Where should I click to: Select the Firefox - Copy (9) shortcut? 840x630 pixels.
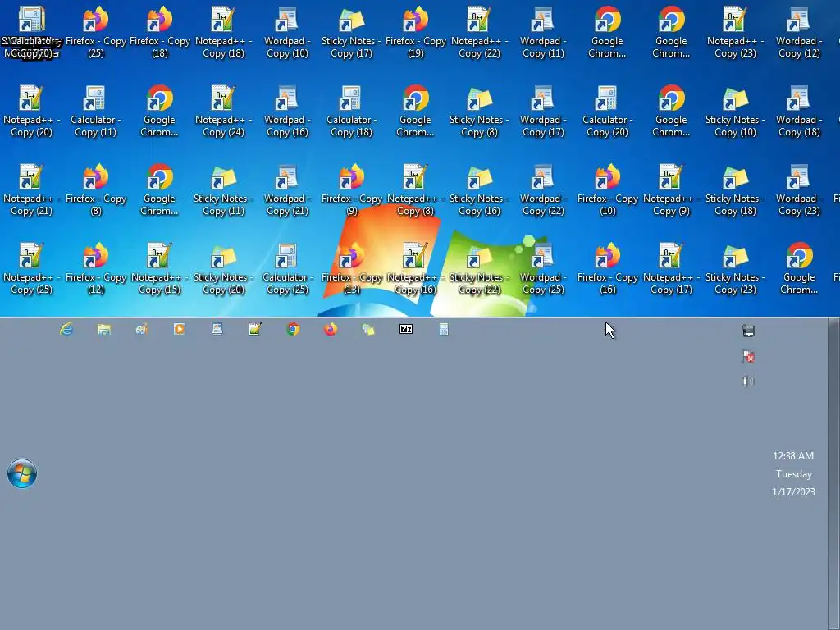tap(352, 189)
